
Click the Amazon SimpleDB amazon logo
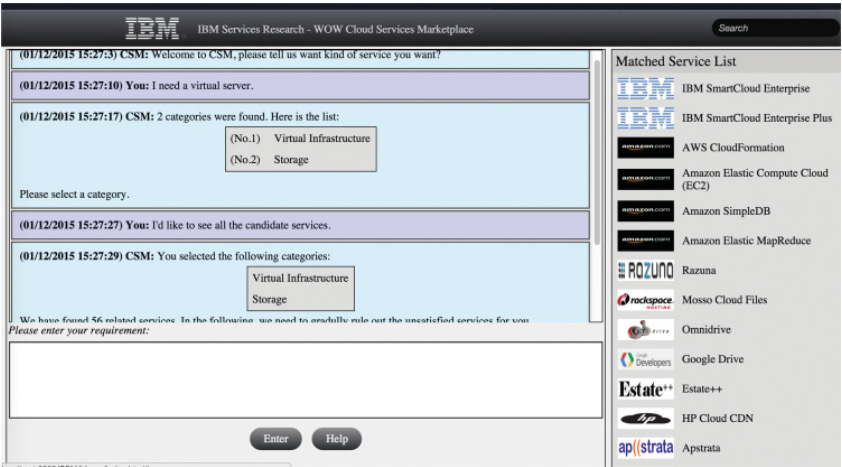pos(645,211)
